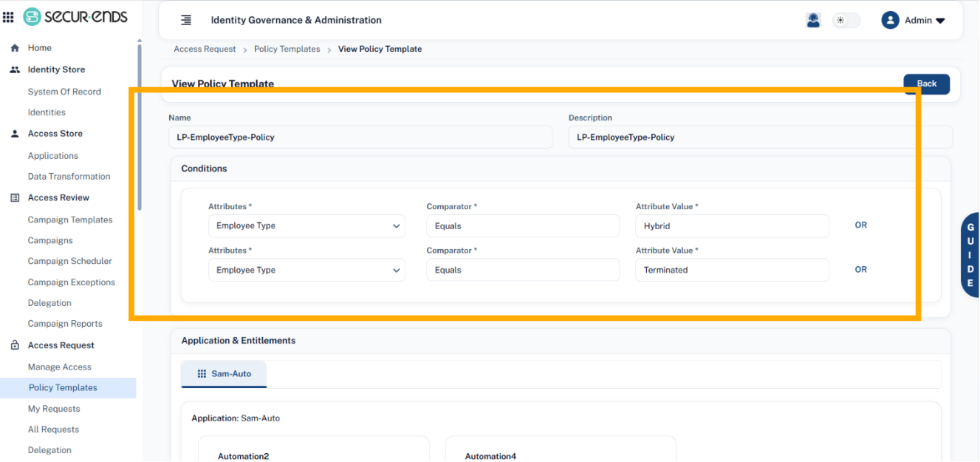
Task: Open Campaign Templates
Action: coord(70,220)
